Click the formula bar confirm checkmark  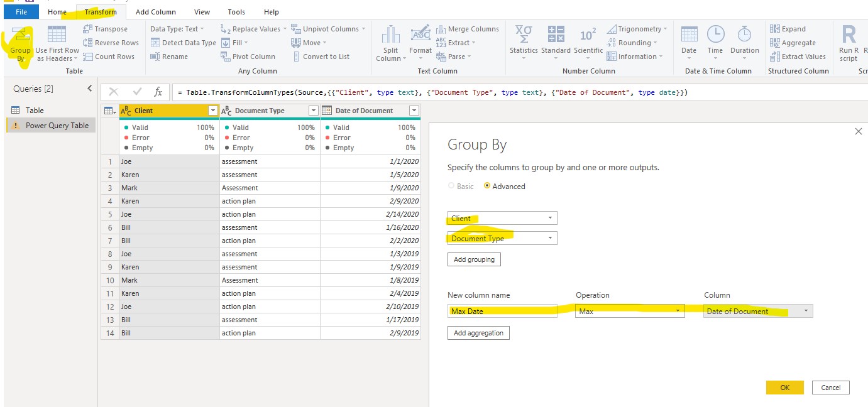click(x=137, y=92)
